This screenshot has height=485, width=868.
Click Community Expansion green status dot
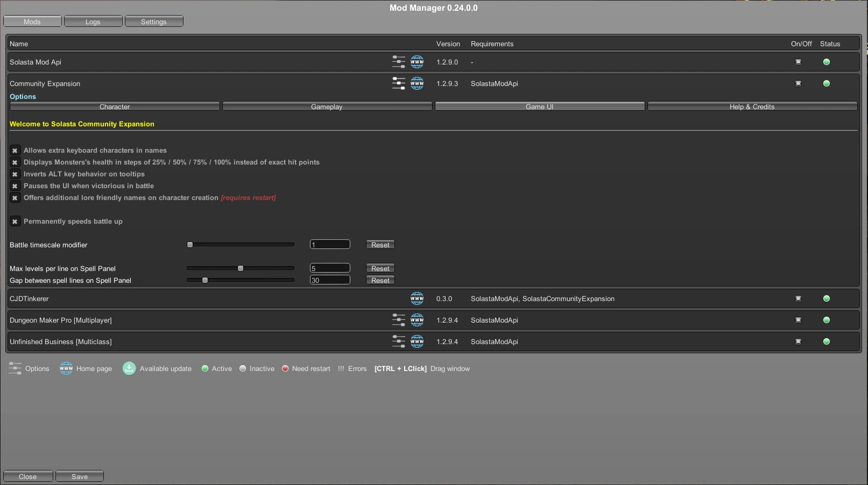(x=827, y=83)
